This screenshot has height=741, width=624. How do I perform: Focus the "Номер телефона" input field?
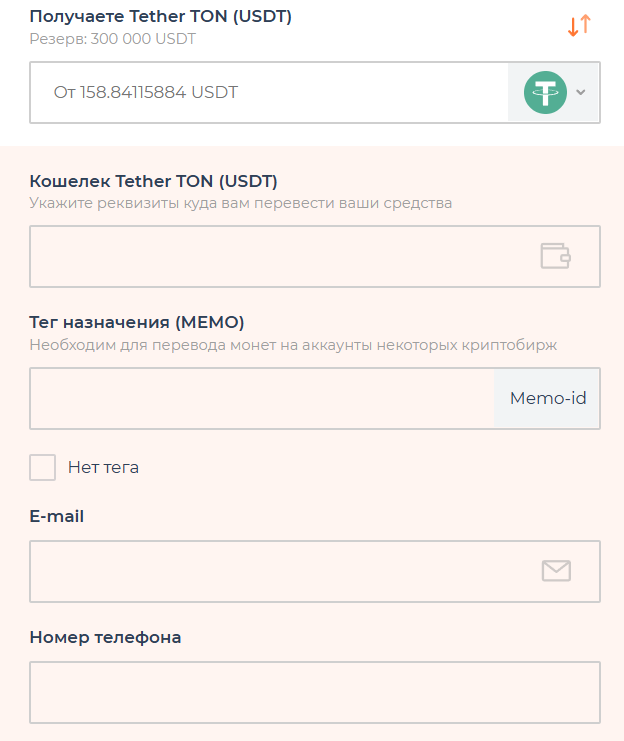[314, 691]
